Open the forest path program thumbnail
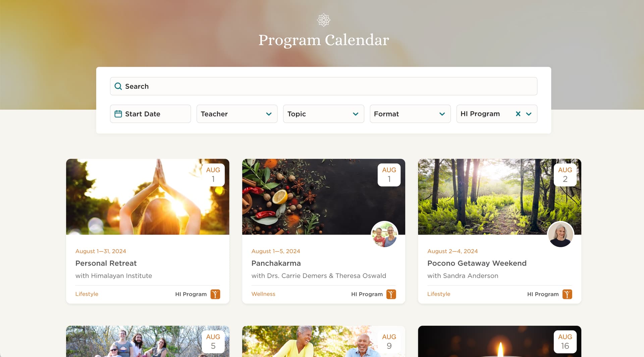644x357 pixels. click(499, 197)
